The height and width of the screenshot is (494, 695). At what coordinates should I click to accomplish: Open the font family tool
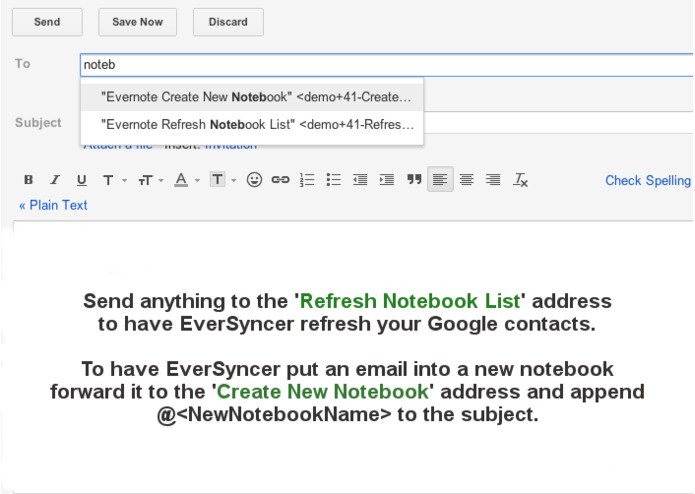click(108, 180)
